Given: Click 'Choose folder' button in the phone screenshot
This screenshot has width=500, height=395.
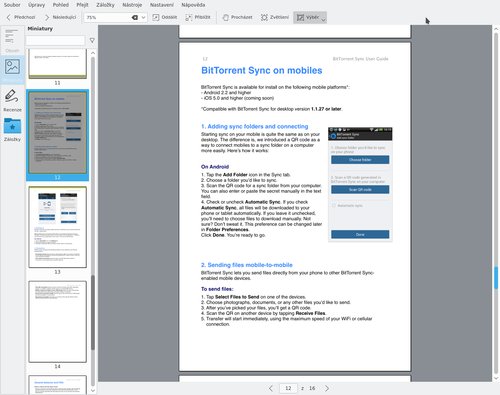Looking at the screenshot, I should (x=360, y=160).
